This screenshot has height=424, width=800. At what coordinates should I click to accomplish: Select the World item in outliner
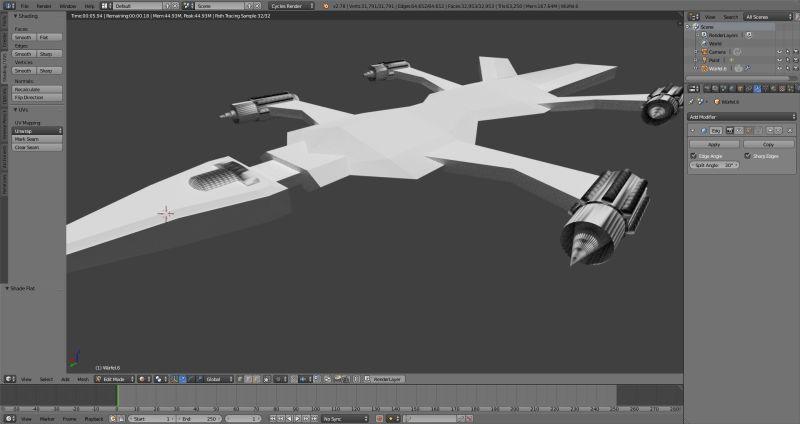715,43
